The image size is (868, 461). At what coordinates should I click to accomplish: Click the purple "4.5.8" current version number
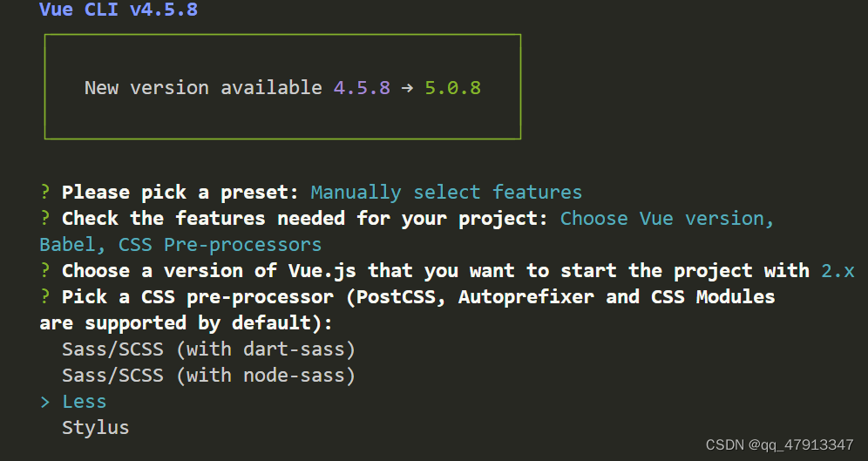(x=362, y=88)
